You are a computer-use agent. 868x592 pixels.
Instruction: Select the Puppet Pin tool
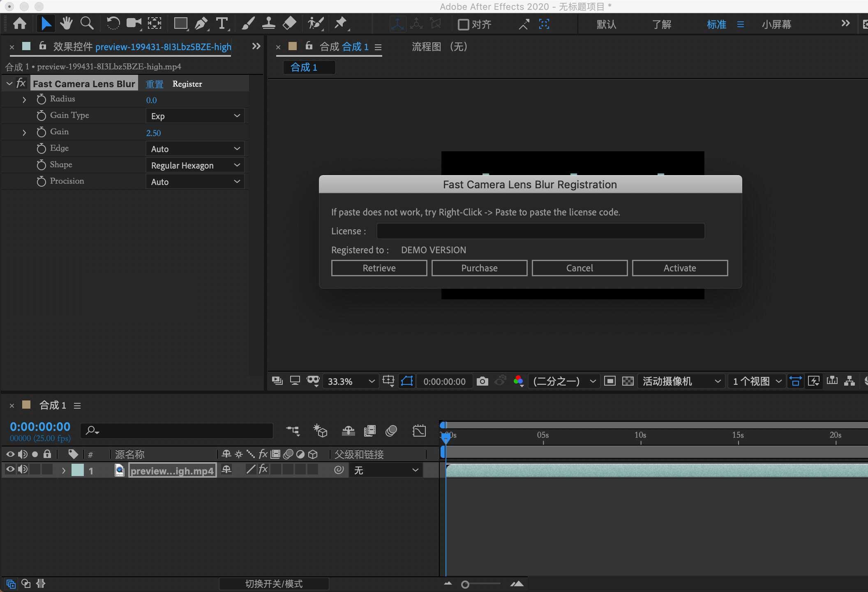click(x=341, y=23)
